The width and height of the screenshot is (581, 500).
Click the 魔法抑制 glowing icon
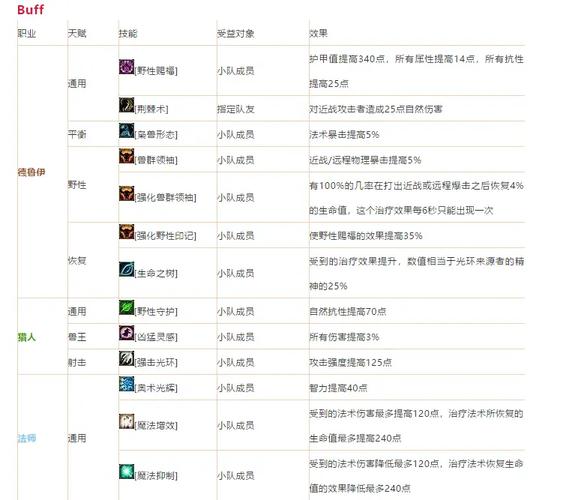coord(126,471)
